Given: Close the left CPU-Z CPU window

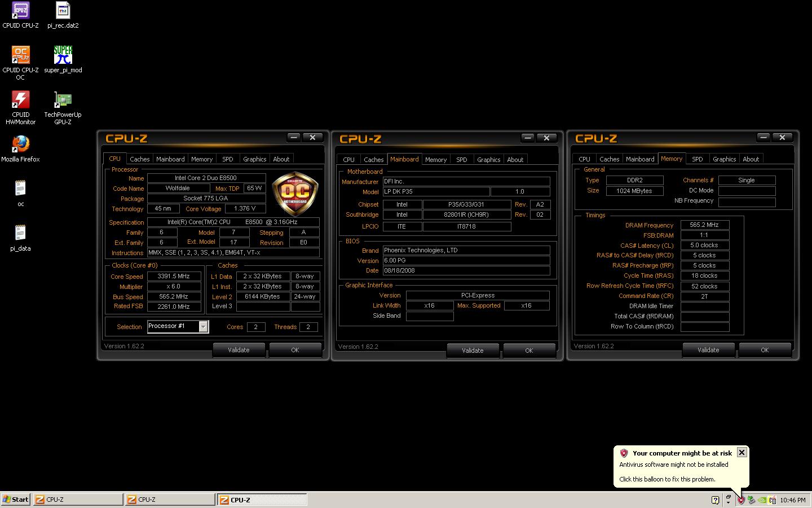Looking at the screenshot, I should [312, 137].
